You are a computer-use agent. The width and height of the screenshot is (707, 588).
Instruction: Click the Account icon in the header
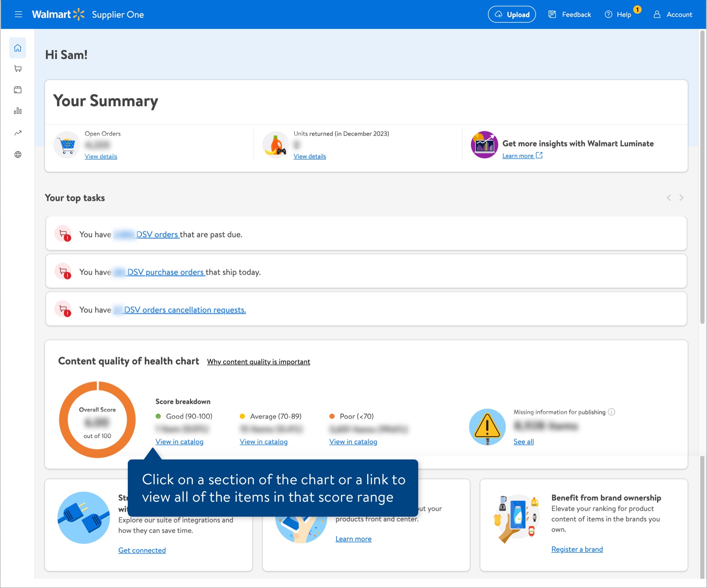pos(657,14)
